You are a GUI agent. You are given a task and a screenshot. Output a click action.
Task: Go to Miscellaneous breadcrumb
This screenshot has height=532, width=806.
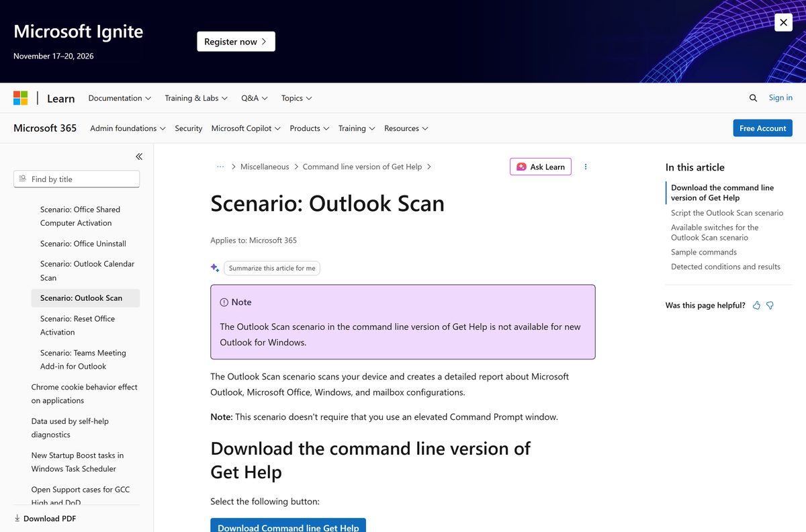265,167
